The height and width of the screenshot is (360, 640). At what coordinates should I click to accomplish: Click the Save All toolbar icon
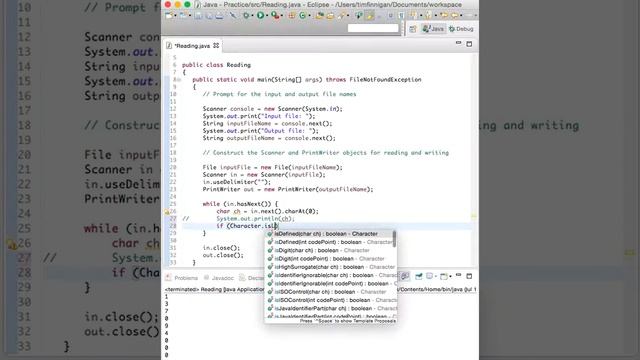[209, 16]
